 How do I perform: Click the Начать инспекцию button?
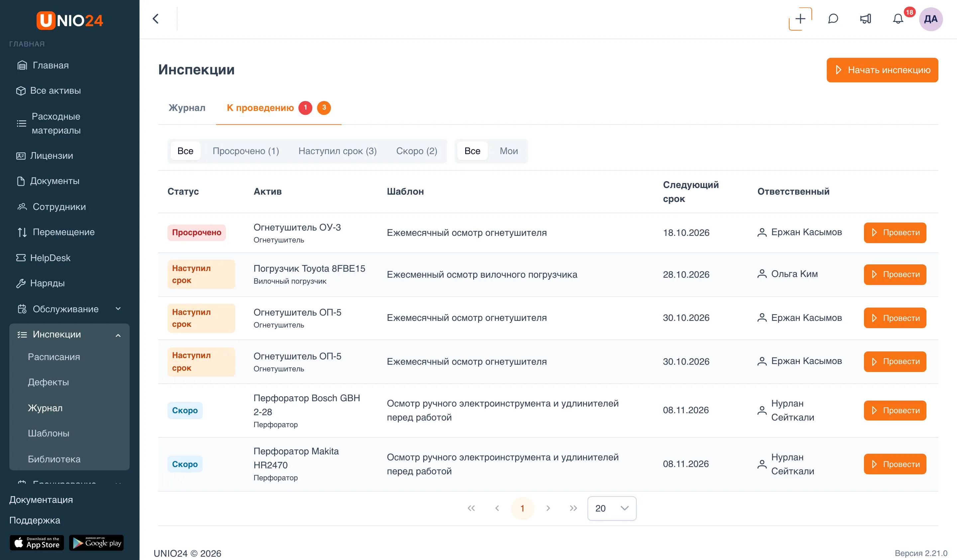882,70
